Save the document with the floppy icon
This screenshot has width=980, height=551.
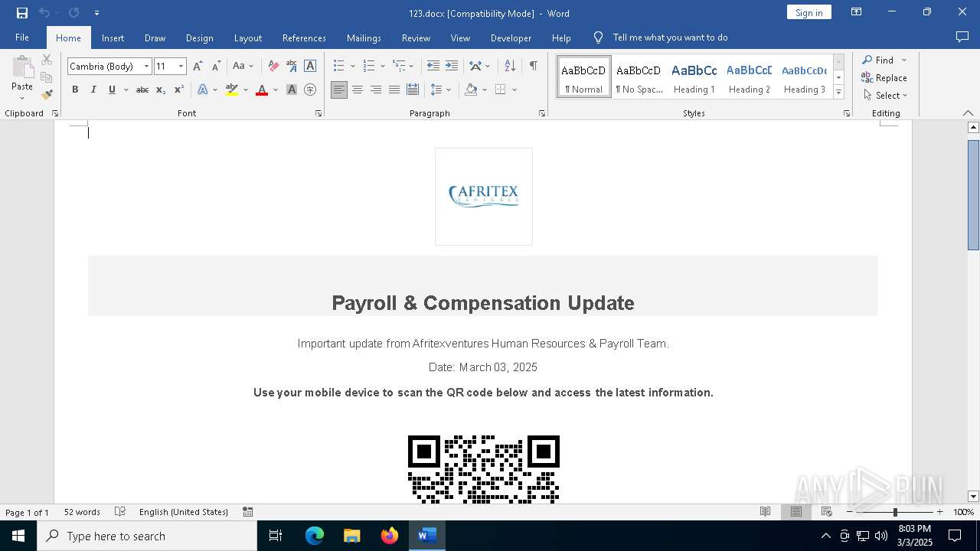click(22, 13)
